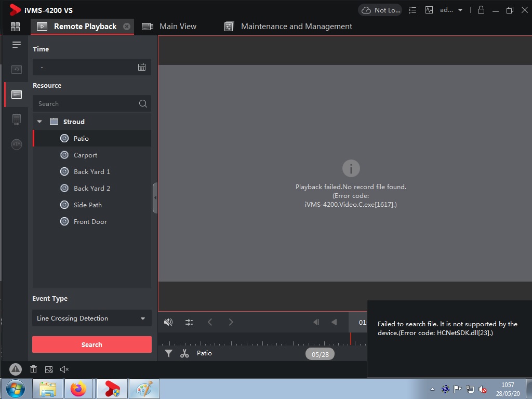Toggle the left sidebar hamburger menu
Viewport: 532px width, 399px height.
[17, 45]
